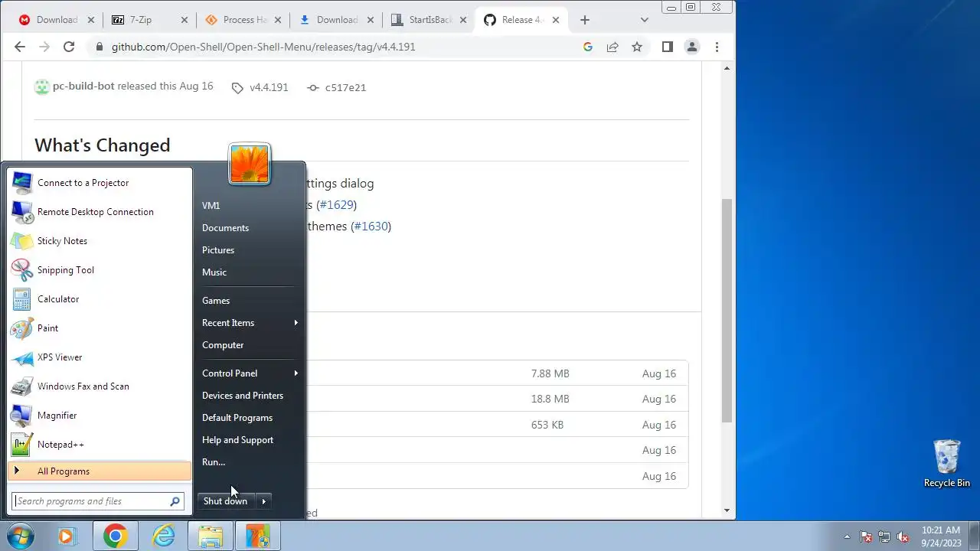Click the pc-build-bot author link
Viewport: 980px width, 551px height.
tap(83, 86)
